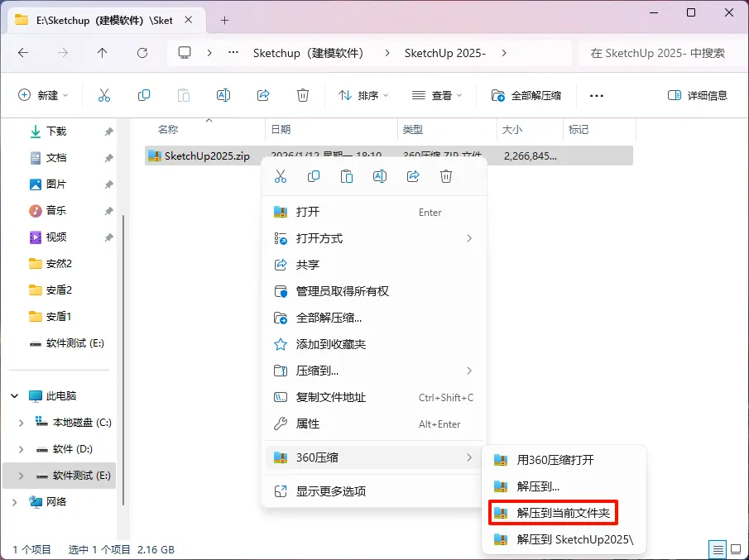This screenshot has width=749, height=560.
Task: Select 复制文件地址 menu entry
Action: (x=374, y=397)
